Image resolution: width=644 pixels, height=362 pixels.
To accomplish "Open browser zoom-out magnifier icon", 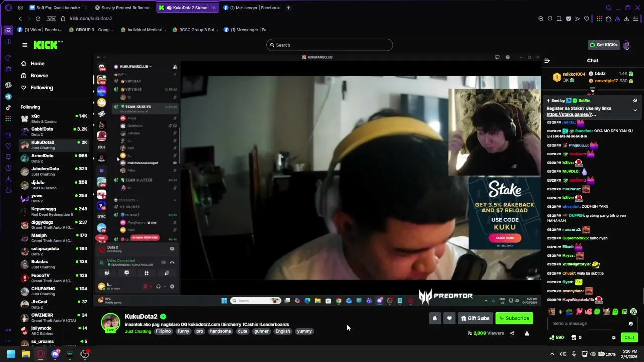I will pos(541,19).
